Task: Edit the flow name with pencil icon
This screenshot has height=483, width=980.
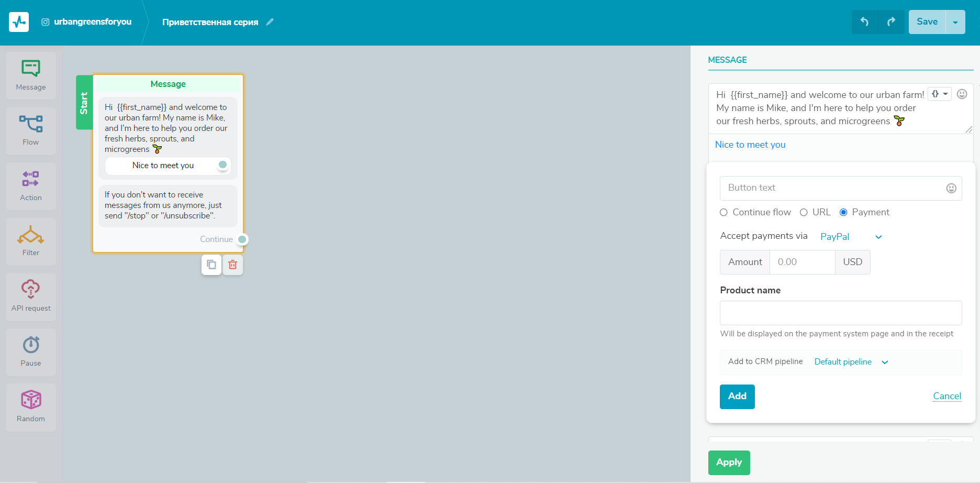Action: coord(270,22)
